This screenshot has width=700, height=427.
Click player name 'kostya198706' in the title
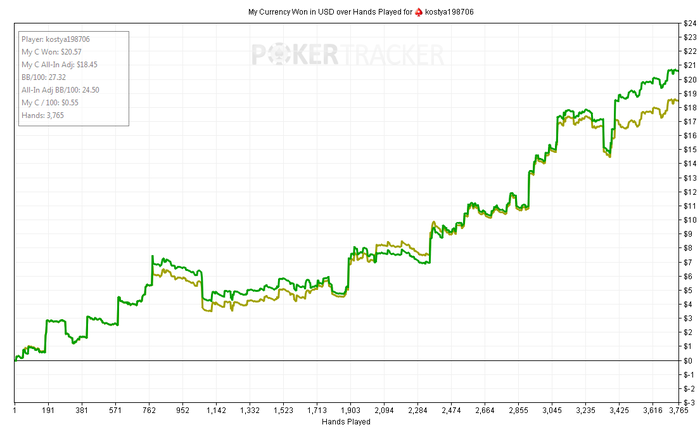click(449, 12)
